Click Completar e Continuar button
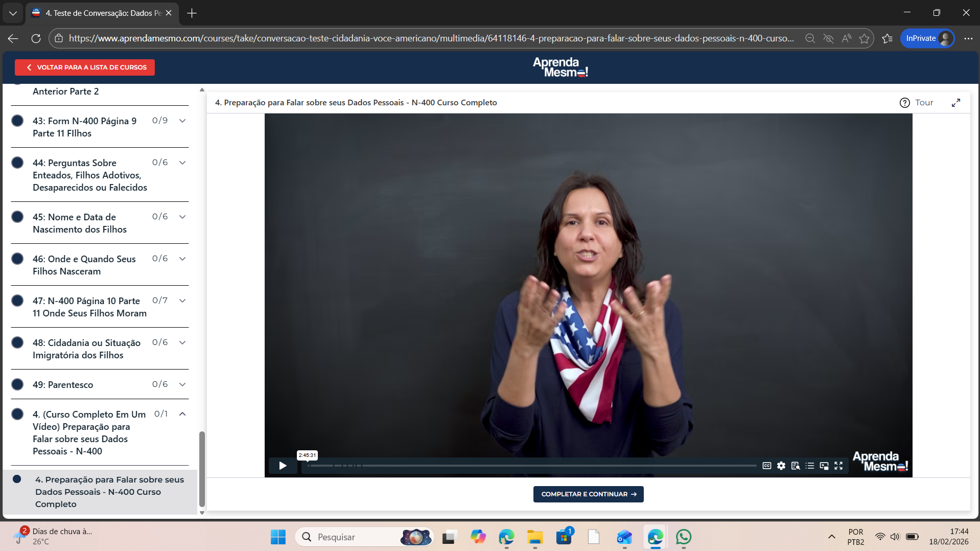The height and width of the screenshot is (551, 980). (588, 494)
